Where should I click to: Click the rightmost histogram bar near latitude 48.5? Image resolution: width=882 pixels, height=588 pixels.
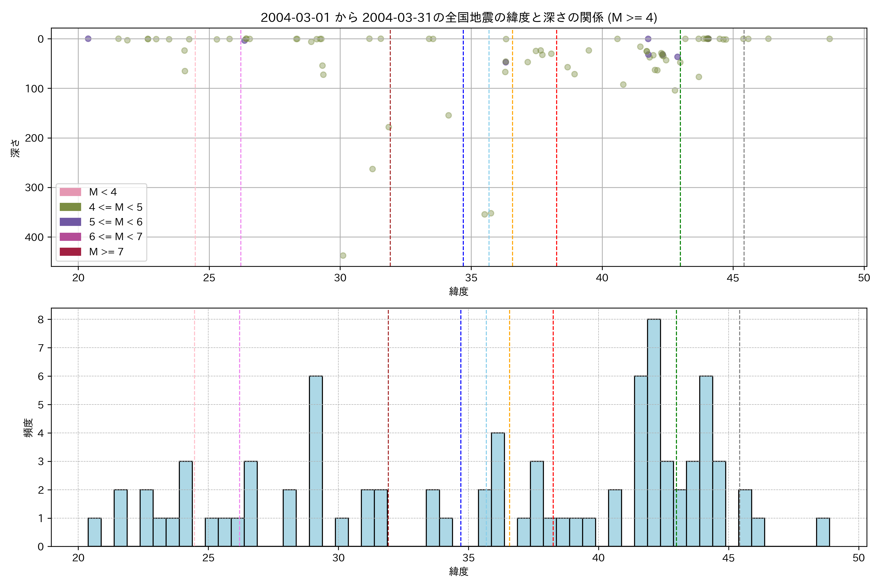click(x=823, y=532)
